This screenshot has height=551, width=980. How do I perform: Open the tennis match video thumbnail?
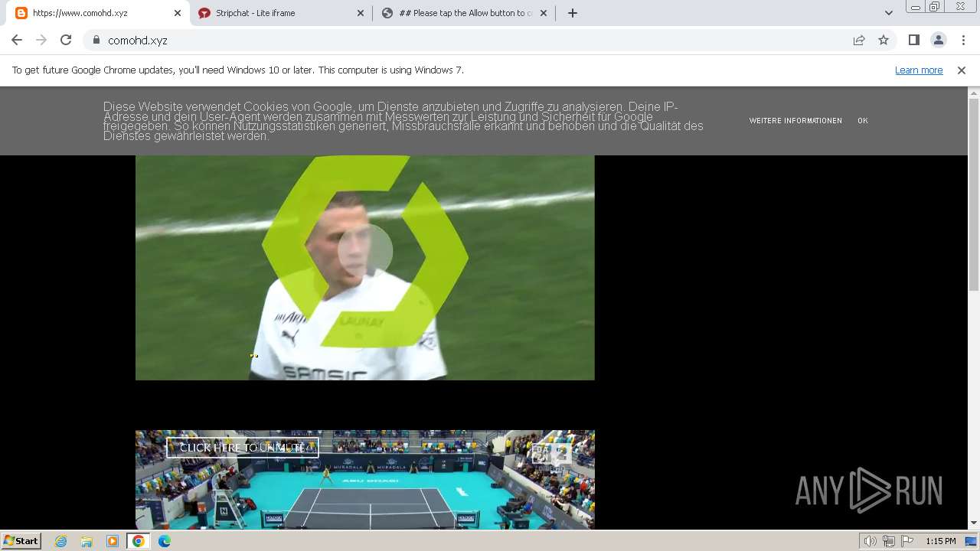pyautogui.click(x=365, y=480)
